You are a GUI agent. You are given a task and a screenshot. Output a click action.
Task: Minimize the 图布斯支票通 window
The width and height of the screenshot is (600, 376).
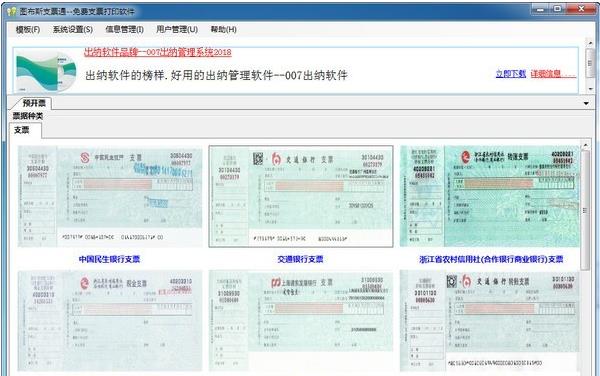coord(540,9)
